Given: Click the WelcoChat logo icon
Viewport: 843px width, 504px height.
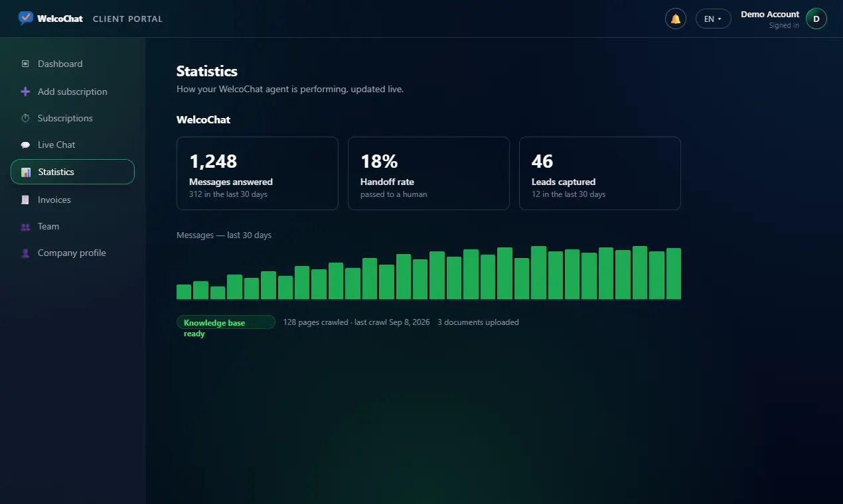Looking at the screenshot, I should [x=25, y=19].
